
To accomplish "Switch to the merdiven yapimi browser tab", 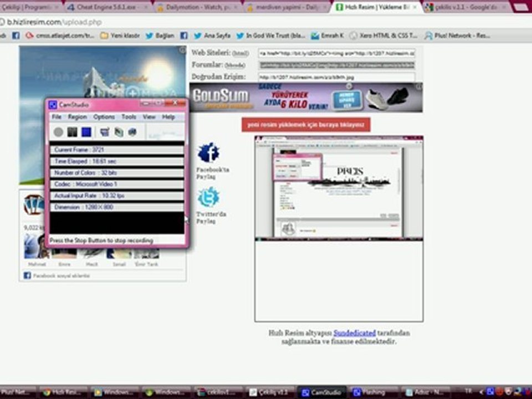I will pos(288,7).
